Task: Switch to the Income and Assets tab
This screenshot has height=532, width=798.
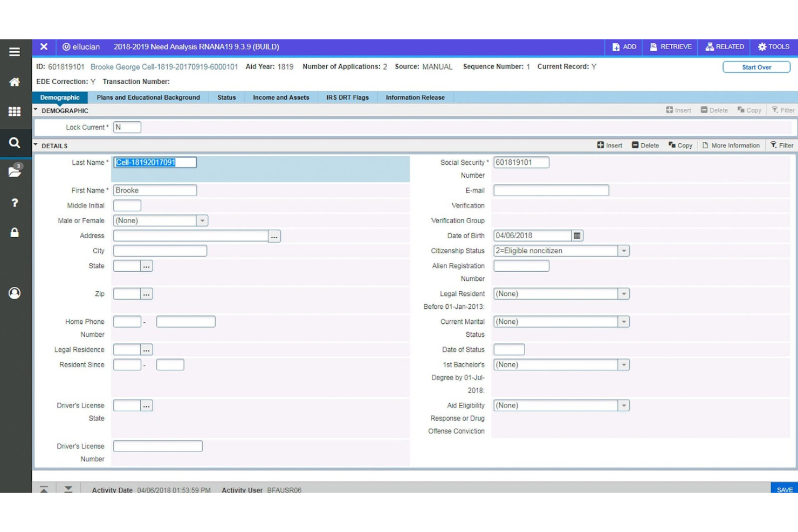Action: (x=280, y=98)
